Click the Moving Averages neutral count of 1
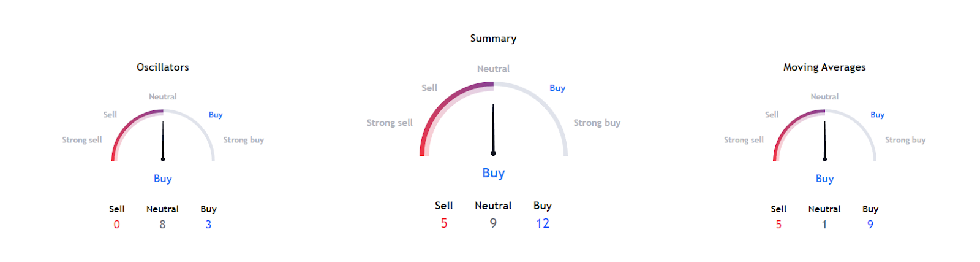Viewport: 980px width, 262px height. [x=824, y=225]
